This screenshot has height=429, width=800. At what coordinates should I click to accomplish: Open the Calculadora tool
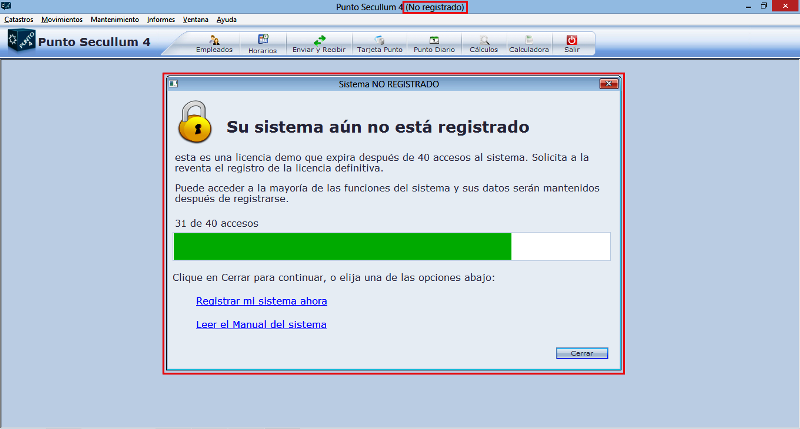(x=529, y=44)
